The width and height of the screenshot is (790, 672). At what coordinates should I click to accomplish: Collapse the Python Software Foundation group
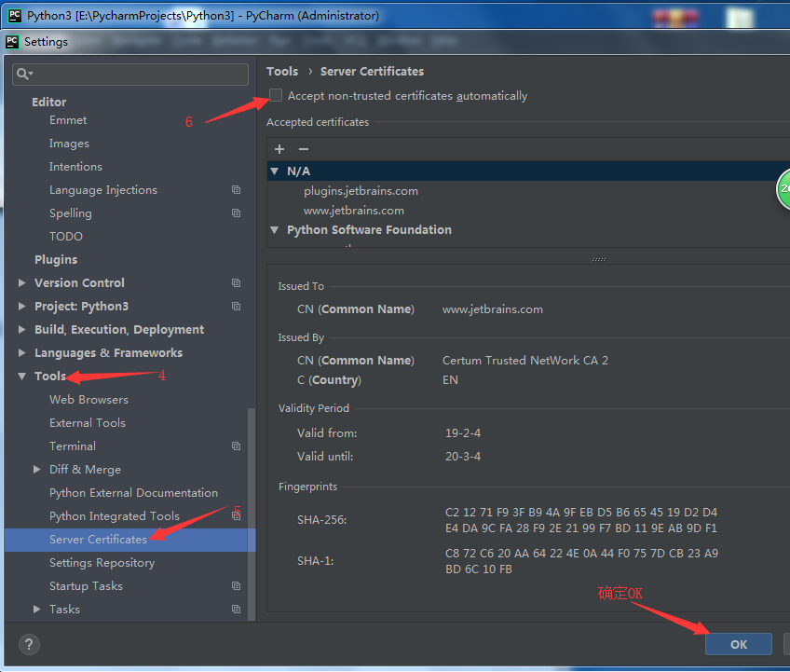274,229
